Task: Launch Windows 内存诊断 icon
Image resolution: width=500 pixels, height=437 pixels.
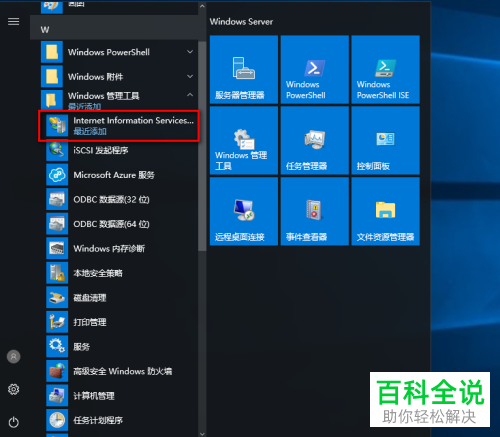Action: (x=57, y=248)
